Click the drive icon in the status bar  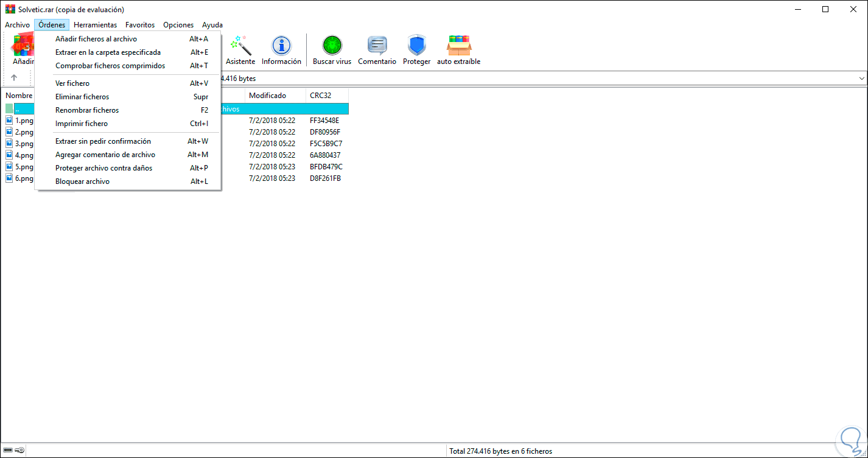point(7,451)
